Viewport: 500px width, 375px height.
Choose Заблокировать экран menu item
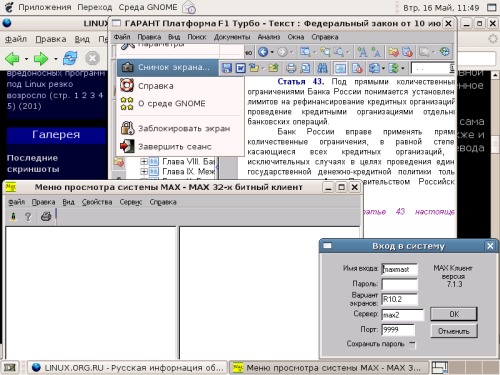point(180,129)
